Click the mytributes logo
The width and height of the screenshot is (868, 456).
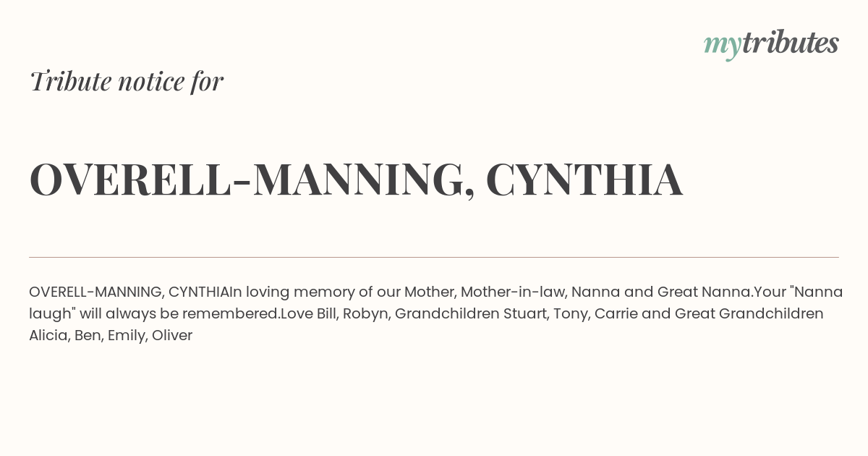[771, 44]
